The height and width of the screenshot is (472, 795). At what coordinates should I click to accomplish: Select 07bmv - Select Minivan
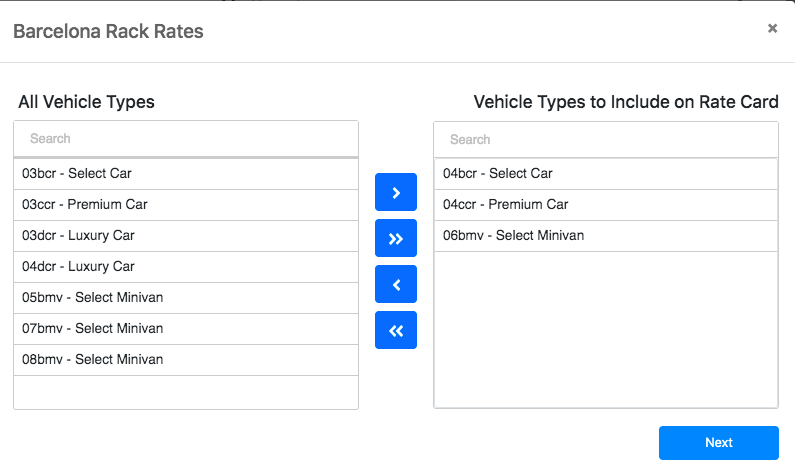(x=186, y=329)
